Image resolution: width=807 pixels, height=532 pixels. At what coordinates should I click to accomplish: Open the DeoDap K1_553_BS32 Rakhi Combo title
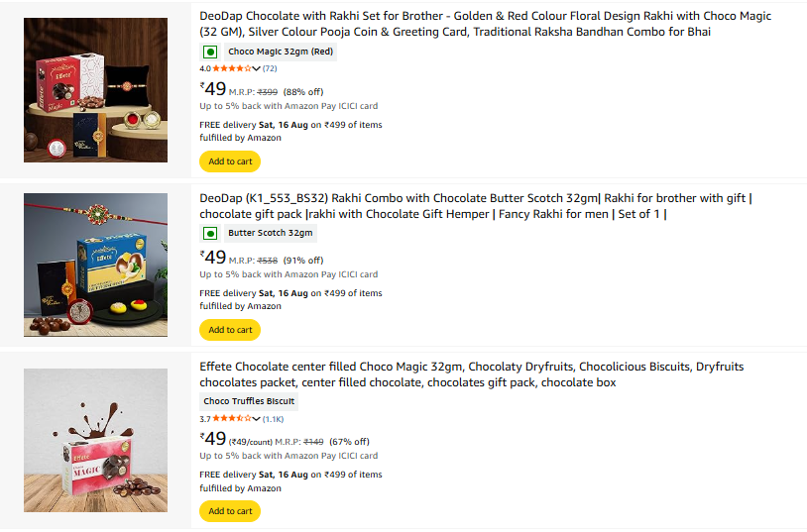tap(476, 206)
